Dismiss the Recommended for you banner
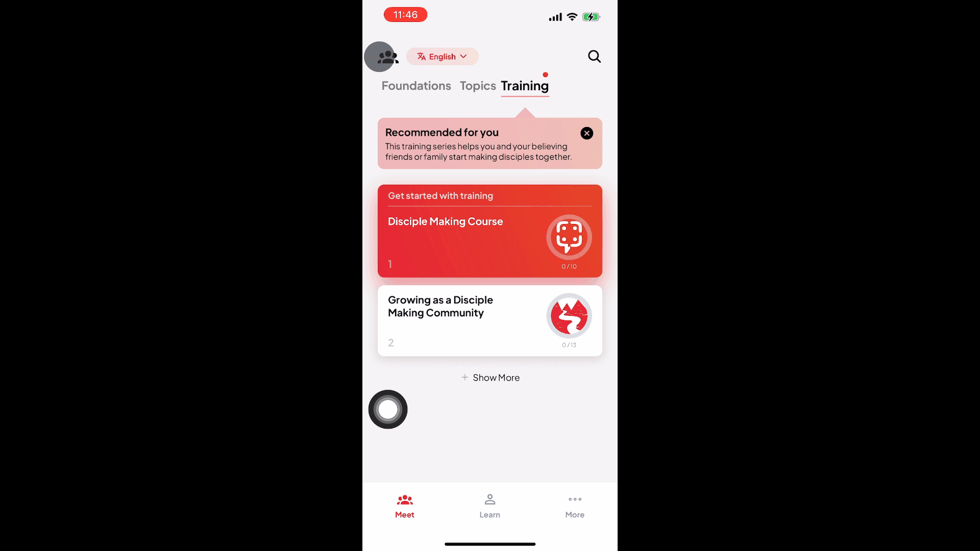Viewport: 980px width, 551px height. point(585,133)
